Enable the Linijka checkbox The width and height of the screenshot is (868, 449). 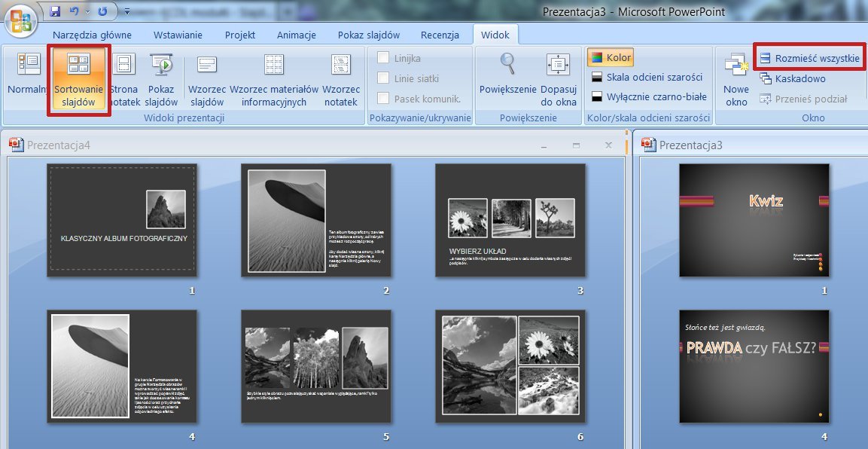pyautogui.click(x=382, y=58)
